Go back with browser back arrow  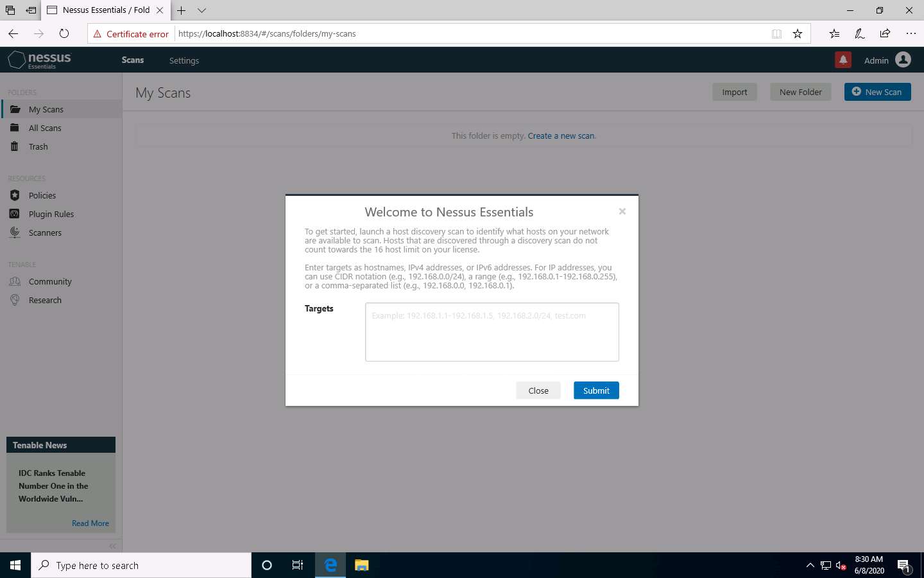pyautogui.click(x=13, y=33)
